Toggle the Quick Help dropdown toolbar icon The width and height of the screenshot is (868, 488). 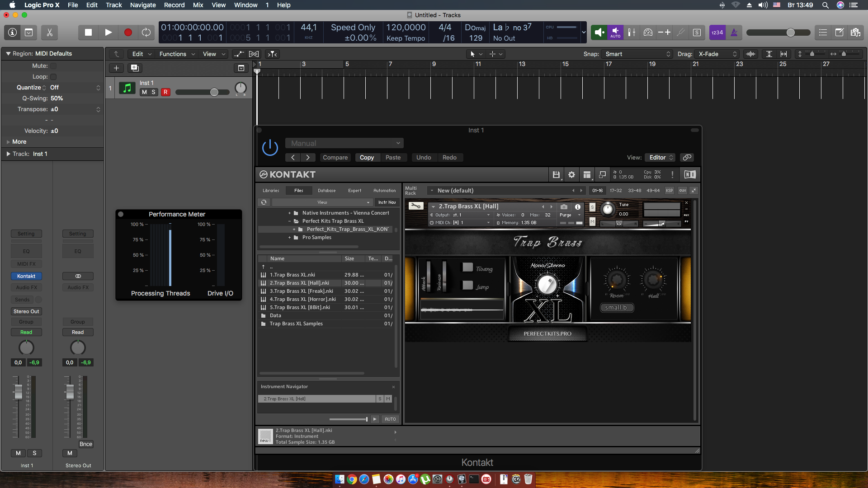pyautogui.click(x=28, y=33)
